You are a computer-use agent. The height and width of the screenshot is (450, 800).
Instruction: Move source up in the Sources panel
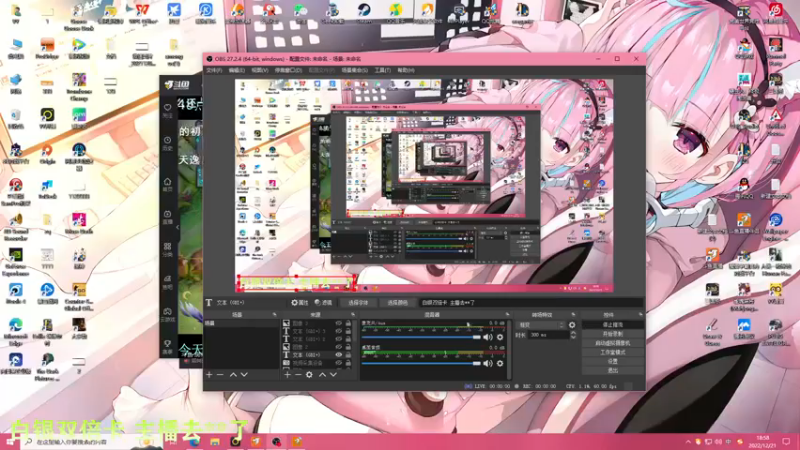click(322, 374)
